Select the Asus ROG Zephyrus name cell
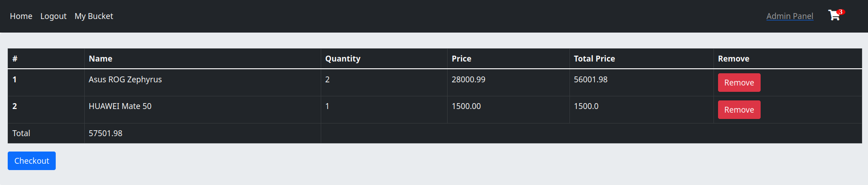The image size is (868, 185). coord(203,83)
